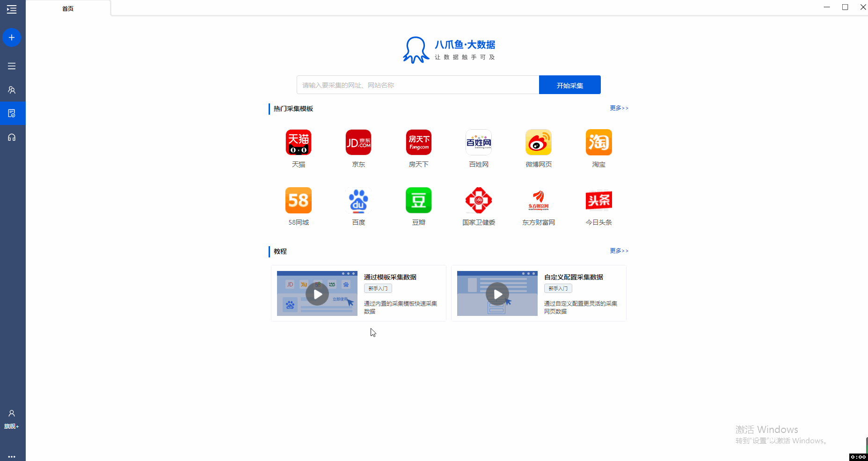
Task: Click the 教程 section heading
Action: 280,251
